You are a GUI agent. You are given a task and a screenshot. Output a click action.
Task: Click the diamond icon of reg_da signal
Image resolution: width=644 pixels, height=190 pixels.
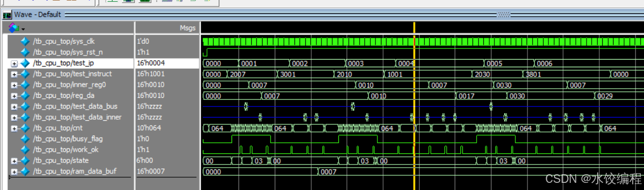pyautogui.click(x=25, y=96)
